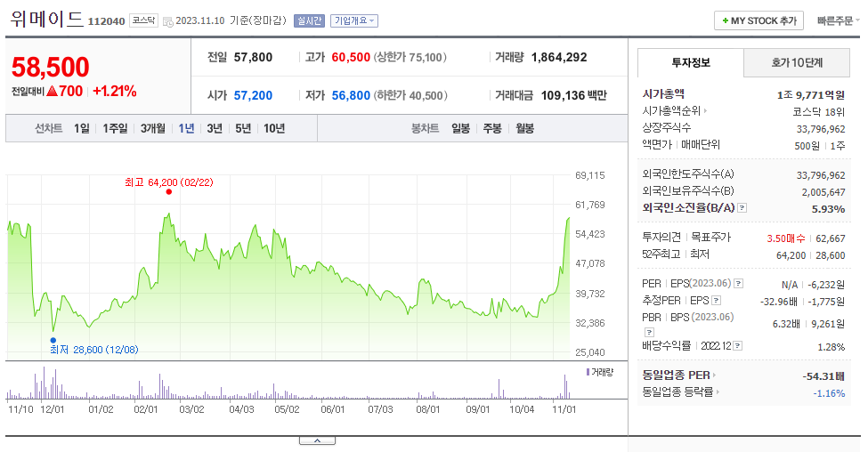Click current price 58,500
Screen dimensions: 868x452
coord(51,68)
